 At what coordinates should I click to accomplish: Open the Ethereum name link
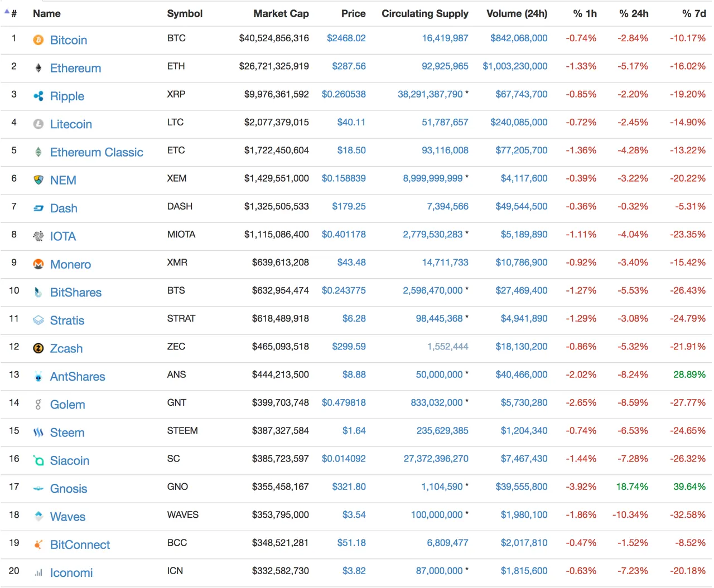[x=76, y=68]
